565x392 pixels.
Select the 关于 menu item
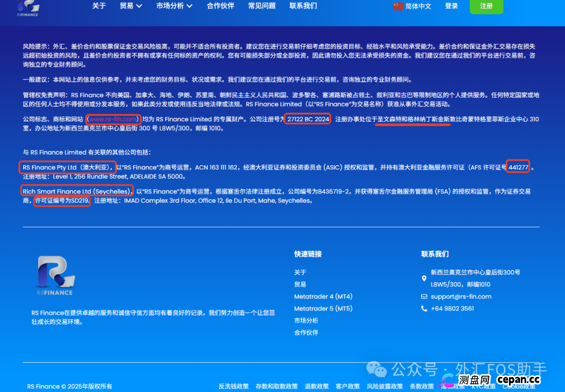tap(99, 6)
